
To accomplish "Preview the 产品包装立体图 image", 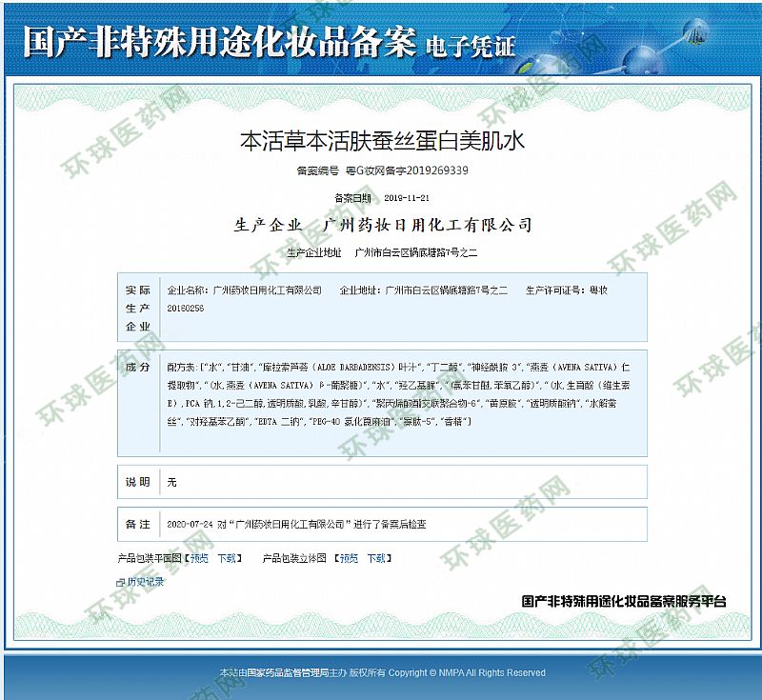I will [350, 558].
